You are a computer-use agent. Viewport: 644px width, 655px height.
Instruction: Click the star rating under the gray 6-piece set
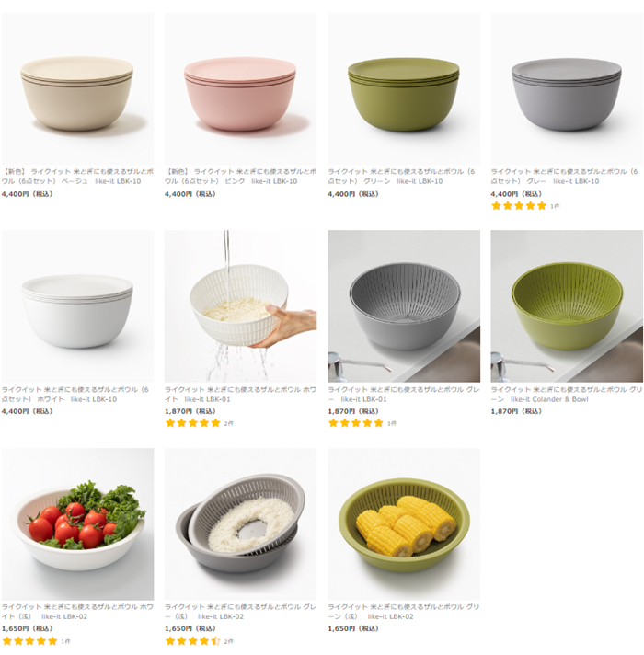519,206
